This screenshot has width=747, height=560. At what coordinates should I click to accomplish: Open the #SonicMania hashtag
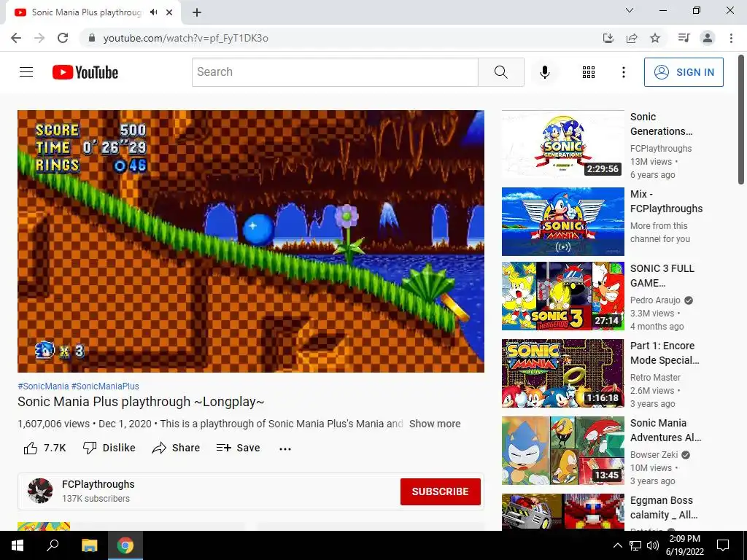[x=43, y=386]
